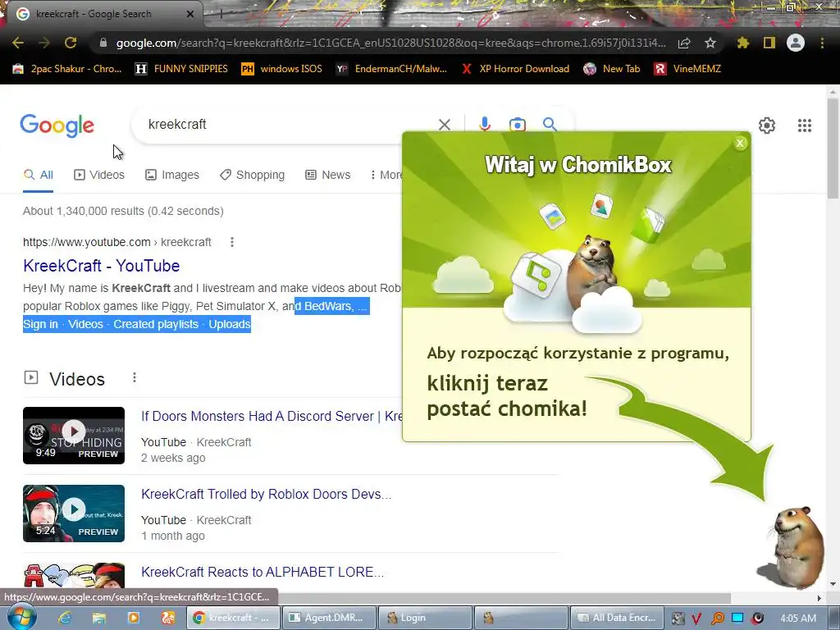Open Google quick settings gear

point(767,126)
